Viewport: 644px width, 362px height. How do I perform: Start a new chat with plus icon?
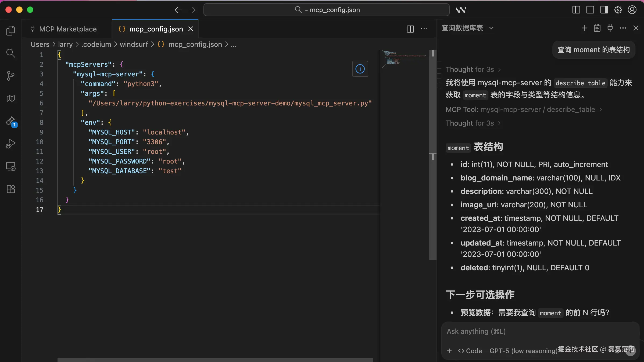(584, 28)
